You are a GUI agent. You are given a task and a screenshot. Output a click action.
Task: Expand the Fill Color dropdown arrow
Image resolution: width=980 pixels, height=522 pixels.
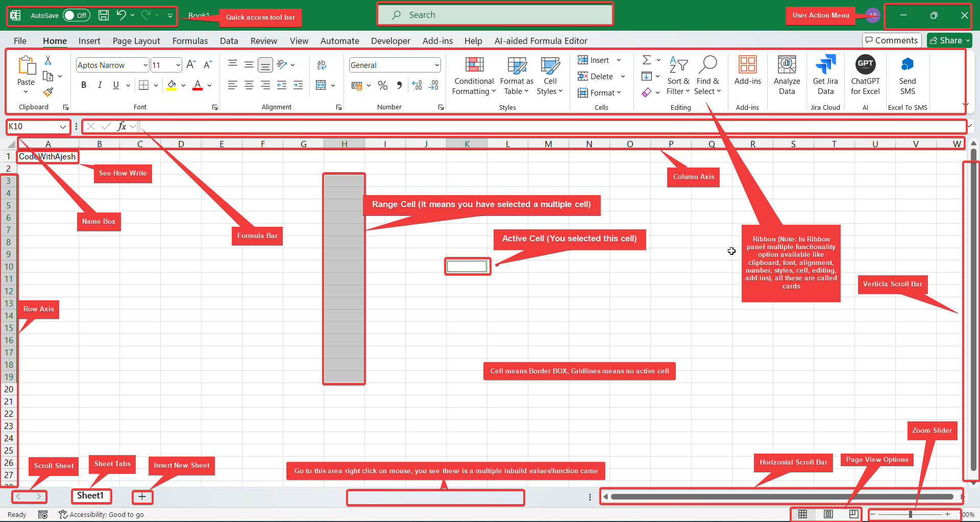click(x=183, y=85)
